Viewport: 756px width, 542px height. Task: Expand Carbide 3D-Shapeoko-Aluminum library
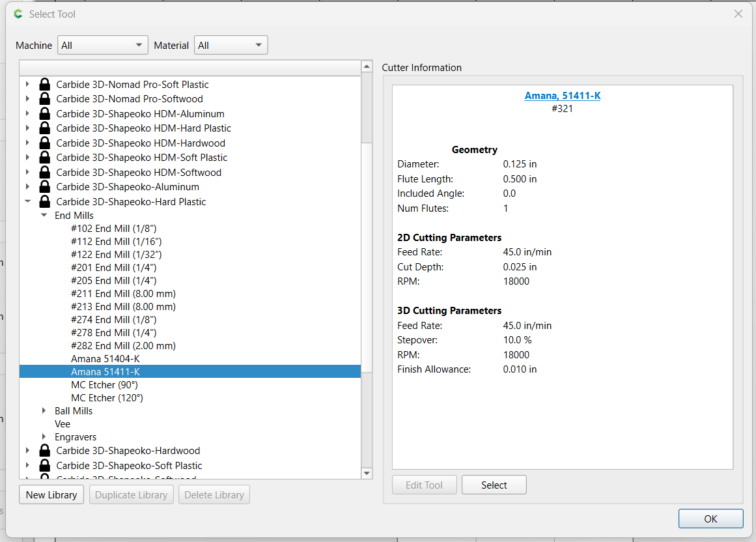point(27,186)
